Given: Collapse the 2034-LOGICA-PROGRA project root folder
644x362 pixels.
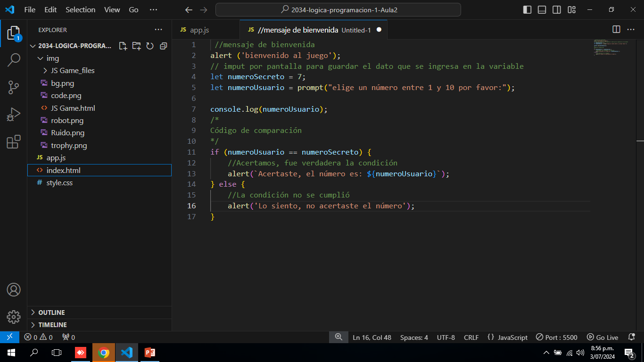Looking at the screenshot, I should pos(71,46).
